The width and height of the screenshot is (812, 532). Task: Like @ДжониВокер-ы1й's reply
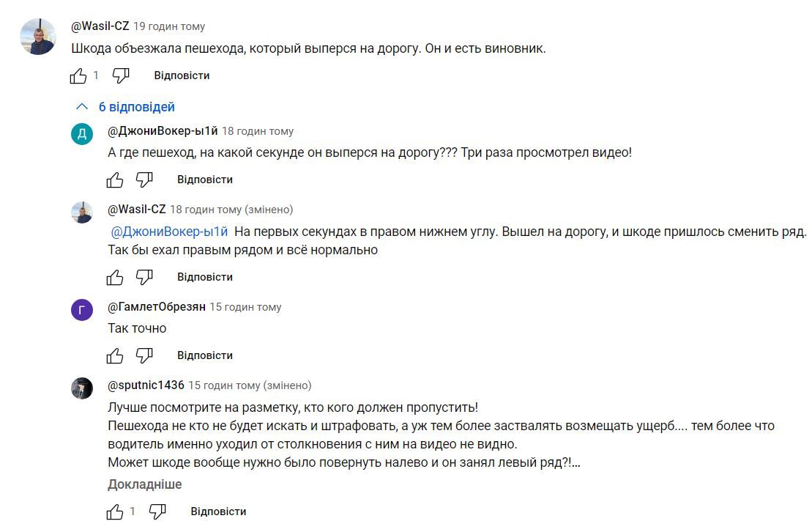pos(115,180)
